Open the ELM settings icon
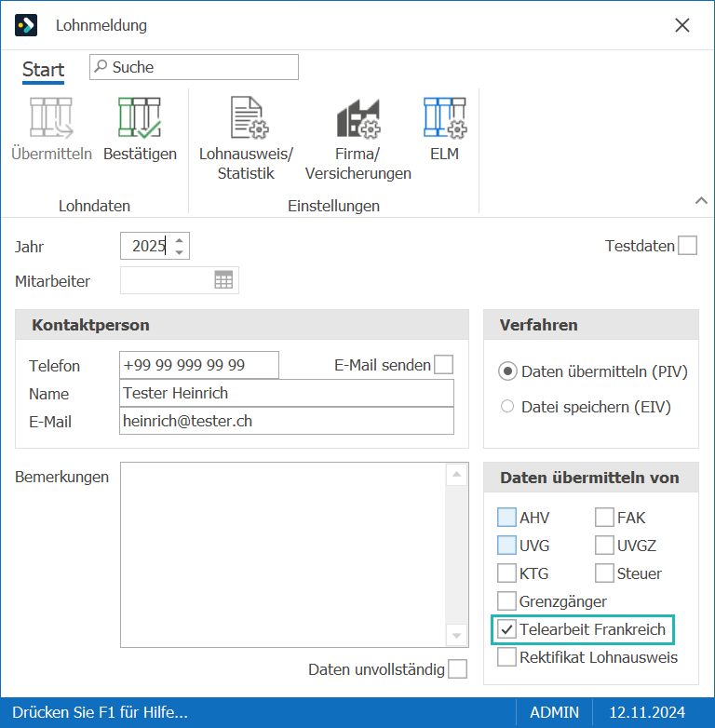Viewport: 715px width, 728px height. (x=445, y=118)
